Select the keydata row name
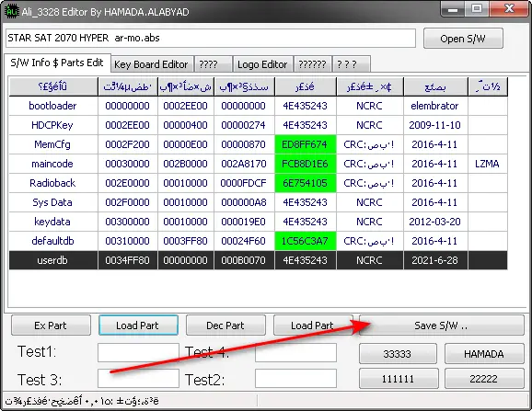 click(x=53, y=222)
